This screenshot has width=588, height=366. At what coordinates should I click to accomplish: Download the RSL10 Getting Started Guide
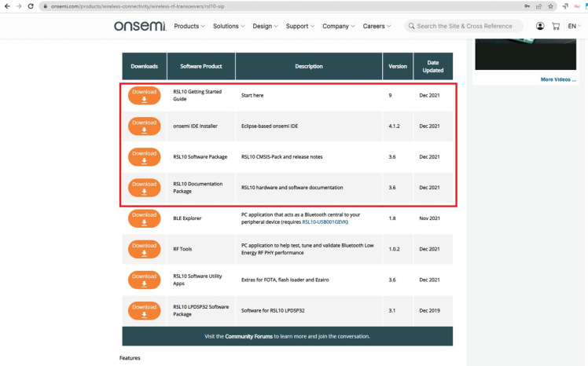[145, 96]
